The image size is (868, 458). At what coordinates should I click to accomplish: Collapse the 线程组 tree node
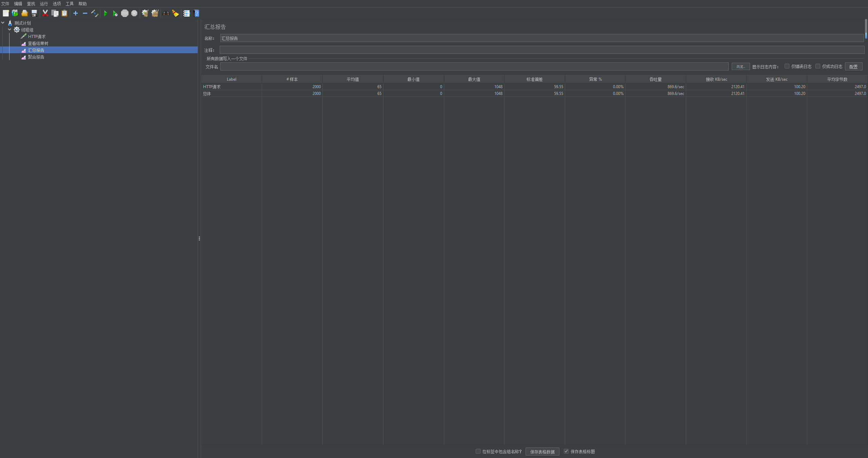(9, 30)
